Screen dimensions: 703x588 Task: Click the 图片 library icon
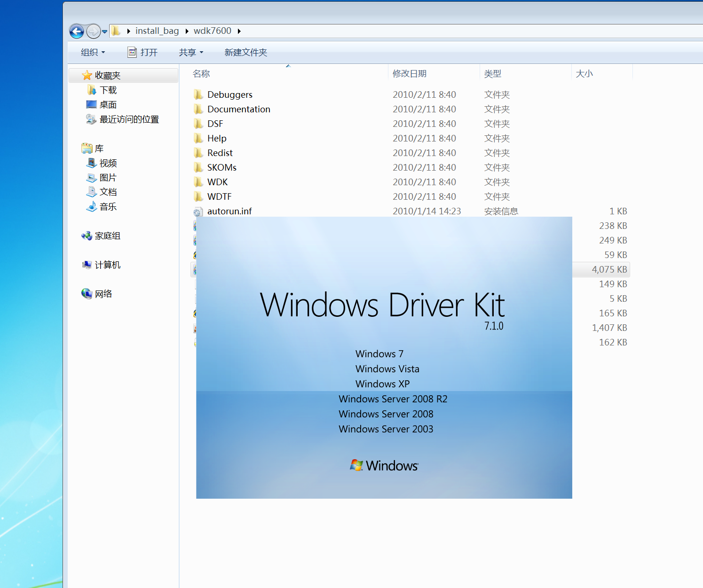[x=91, y=178]
